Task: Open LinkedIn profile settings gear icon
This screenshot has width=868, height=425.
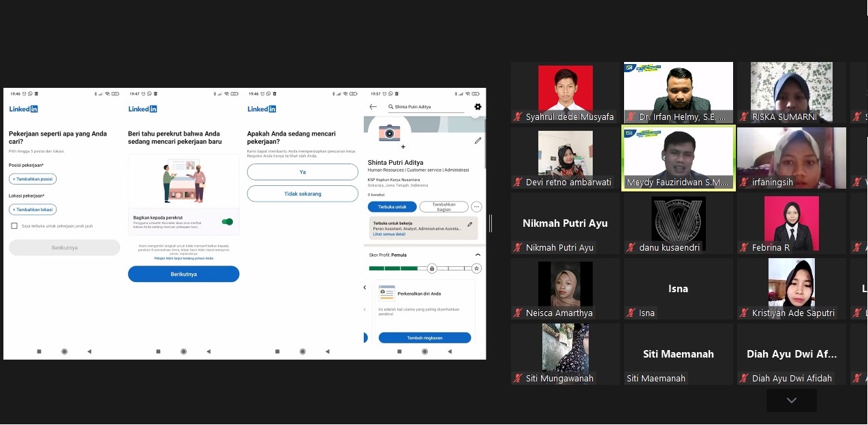Action: (478, 107)
